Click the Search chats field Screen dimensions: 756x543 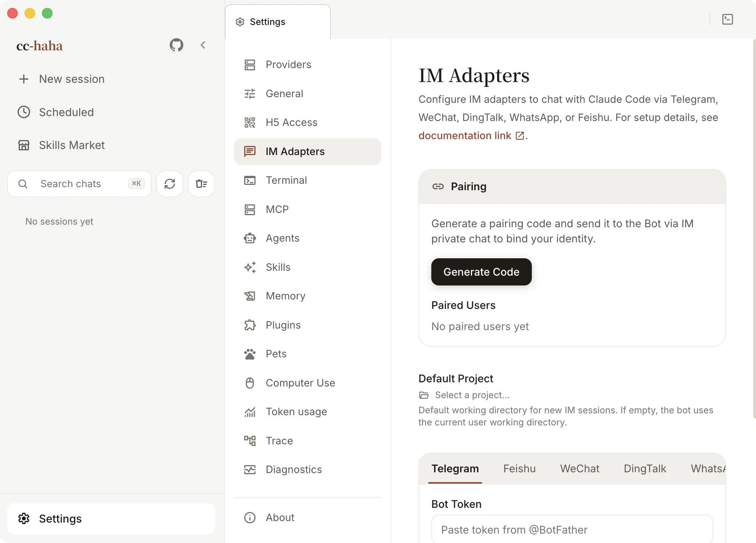79,184
